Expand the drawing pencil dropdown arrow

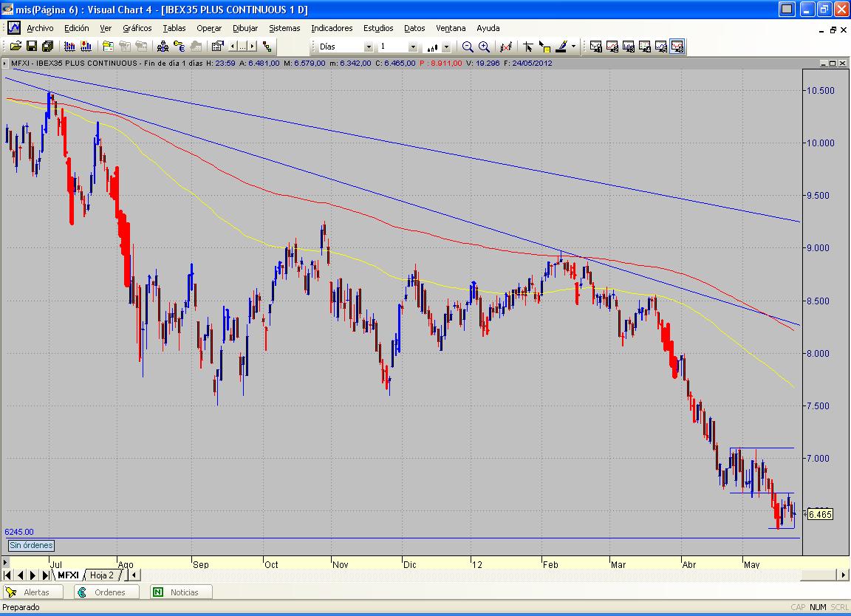click(573, 47)
